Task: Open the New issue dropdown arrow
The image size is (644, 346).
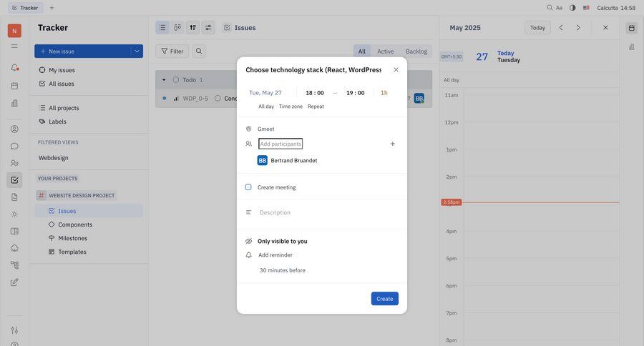Action: click(x=137, y=51)
